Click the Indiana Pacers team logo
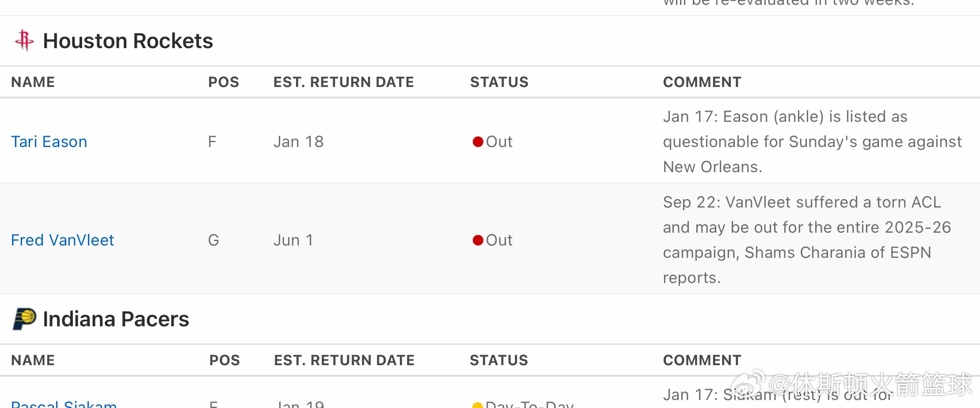The width and height of the screenshot is (980, 408). (x=24, y=319)
